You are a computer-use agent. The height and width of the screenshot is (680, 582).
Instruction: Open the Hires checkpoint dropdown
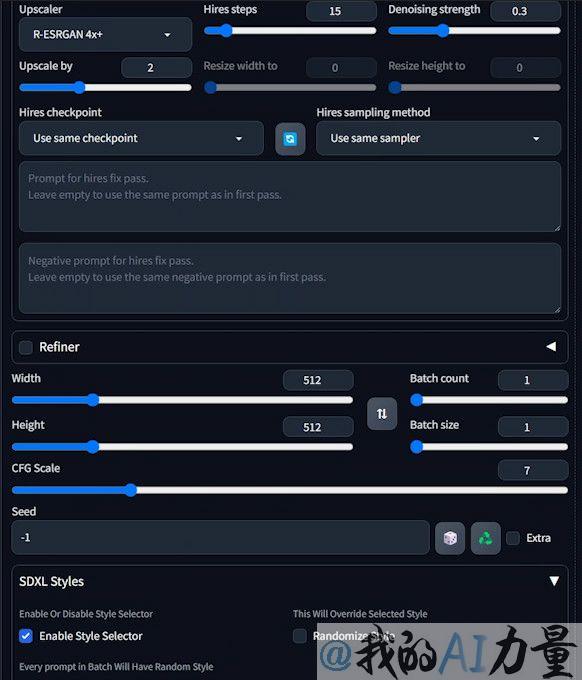[141, 138]
